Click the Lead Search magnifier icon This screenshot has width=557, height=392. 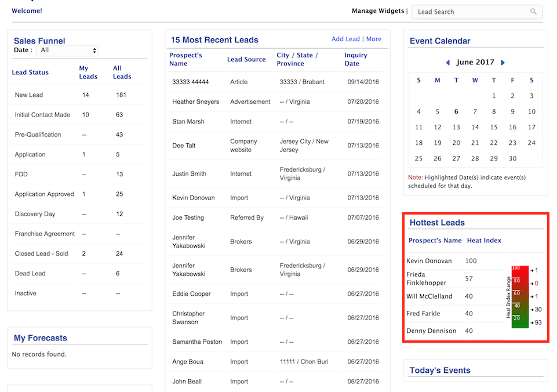[x=533, y=12]
